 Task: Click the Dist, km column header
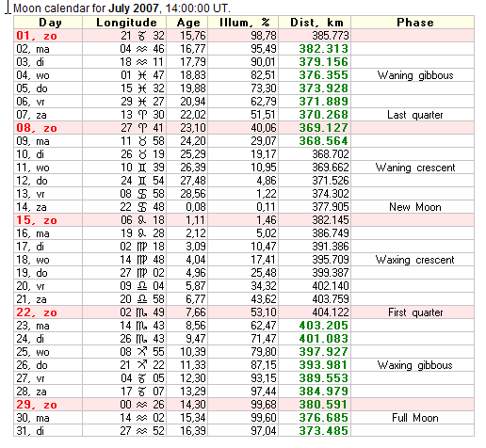(x=315, y=23)
